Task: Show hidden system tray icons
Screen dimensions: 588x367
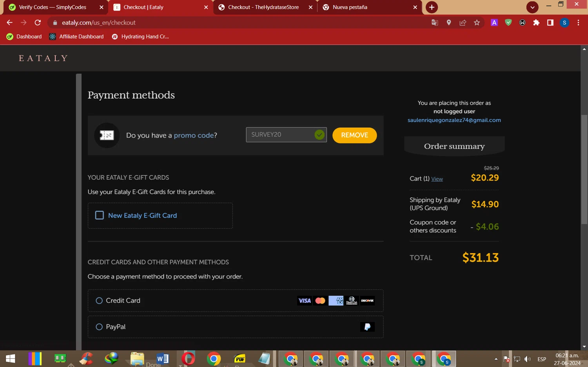Action: point(496,359)
